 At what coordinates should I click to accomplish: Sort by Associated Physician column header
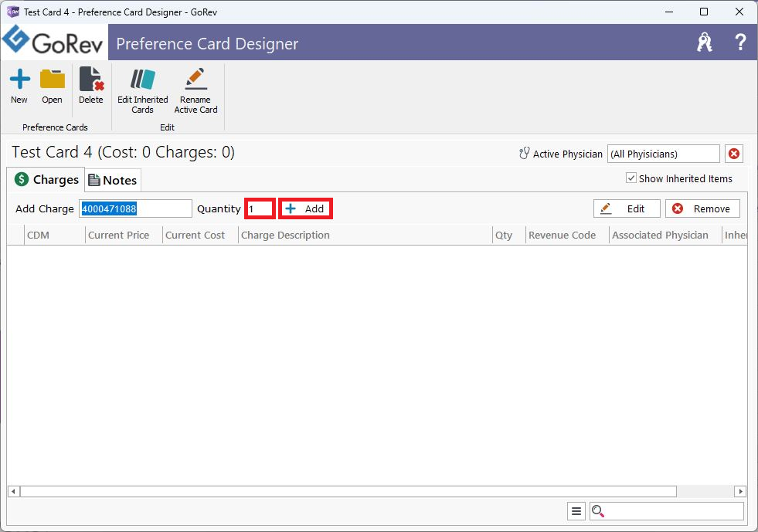point(665,236)
